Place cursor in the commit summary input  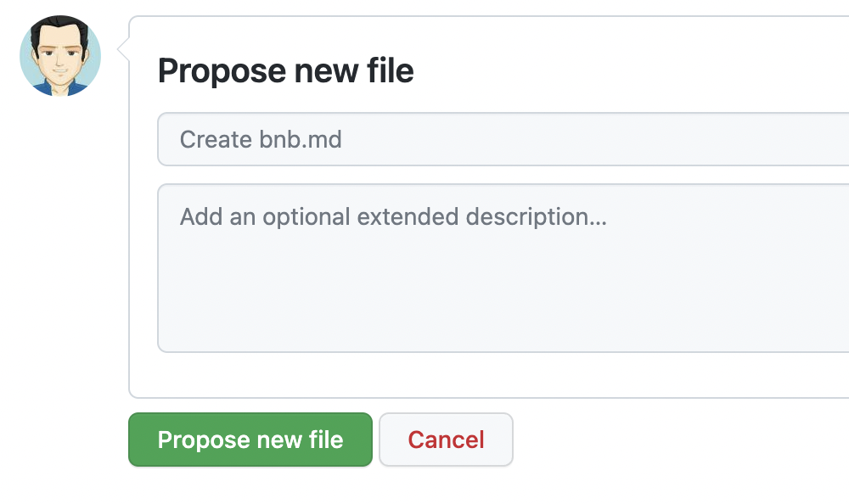tap(503, 139)
